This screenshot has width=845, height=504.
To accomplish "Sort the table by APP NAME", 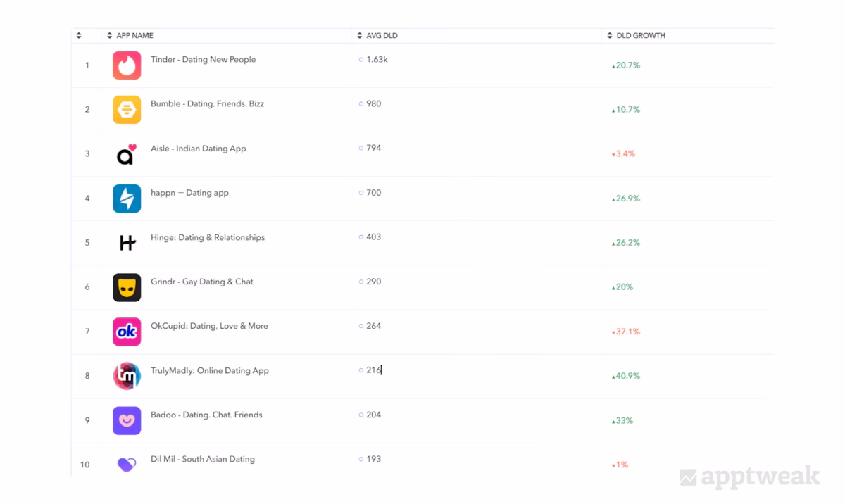I will click(130, 35).
